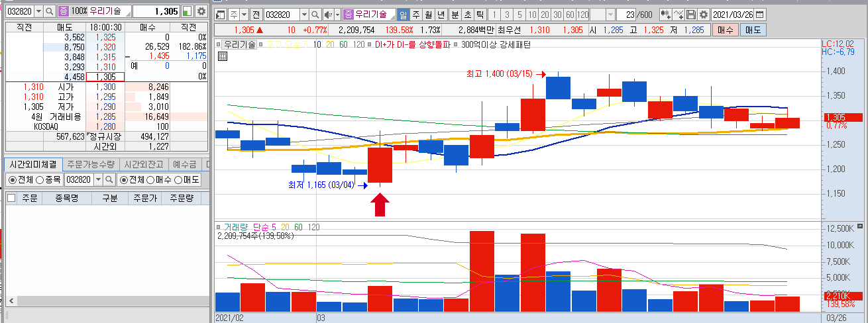The image size is (868, 323).
Task: Switch to 시간외잔고 tab
Action: (144, 164)
